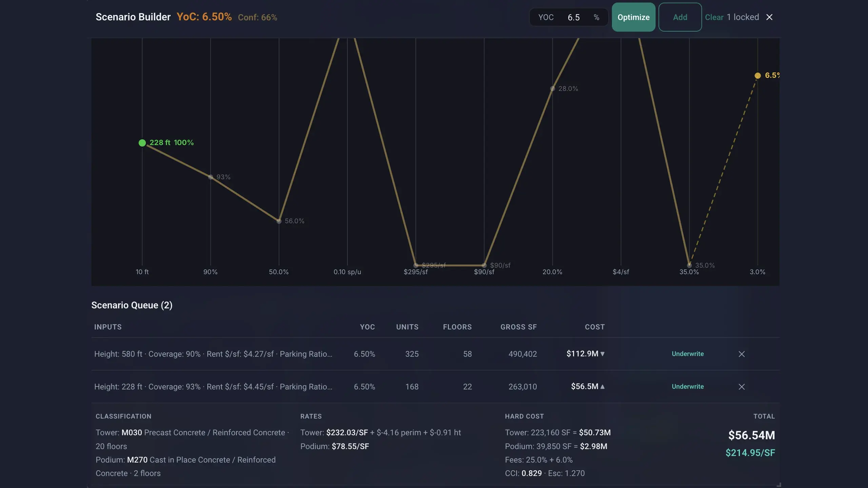Click the green locked 228 ft height node
868x488 pixels.
[142, 143]
